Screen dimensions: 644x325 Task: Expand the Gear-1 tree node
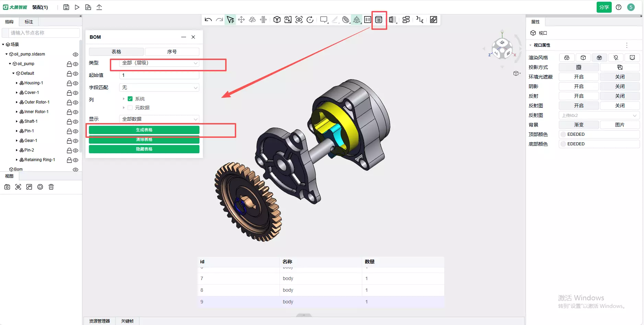(x=17, y=141)
